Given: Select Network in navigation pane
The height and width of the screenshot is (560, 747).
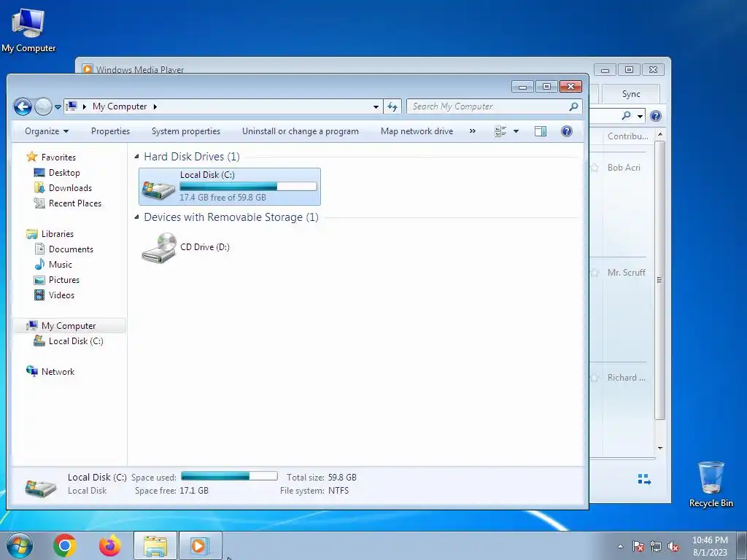Looking at the screenshot, I should pos(58,372).
